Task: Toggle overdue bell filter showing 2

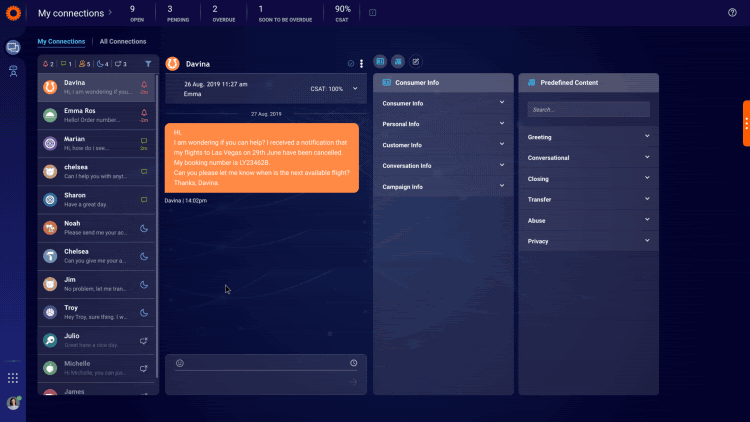Action: point(48,64)
